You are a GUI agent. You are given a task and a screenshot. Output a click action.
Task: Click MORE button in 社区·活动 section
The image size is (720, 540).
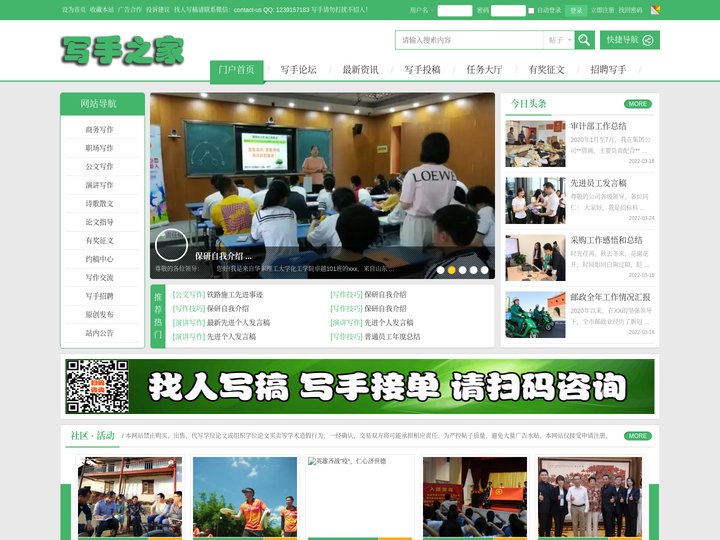[x=638, y=436]
